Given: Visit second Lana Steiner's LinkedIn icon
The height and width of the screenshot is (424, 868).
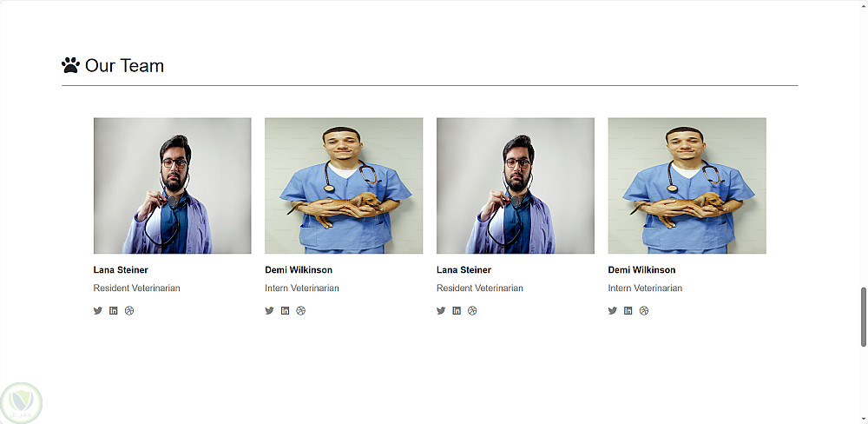Looking at the screenshot, I should click(x=457, y=310).
